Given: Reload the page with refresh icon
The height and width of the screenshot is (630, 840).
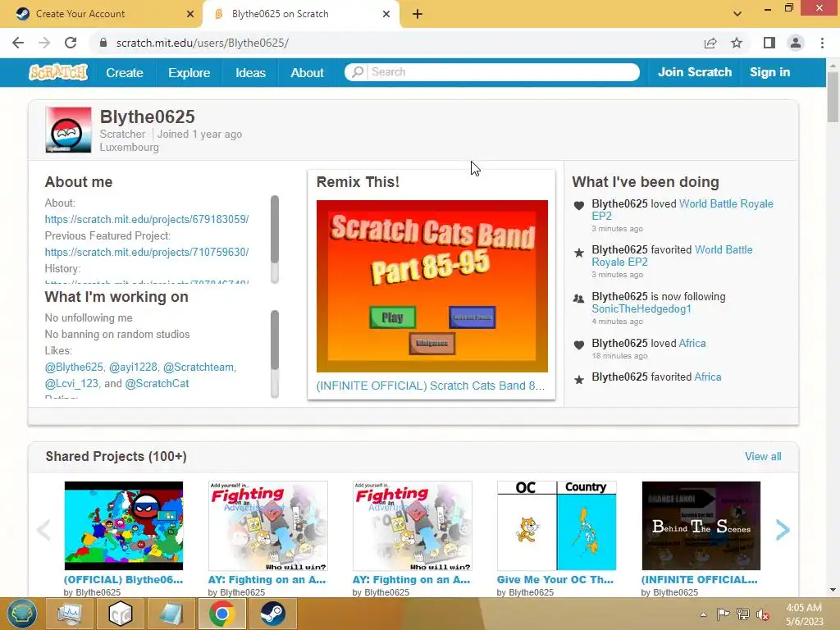Looking at the screenshot, I should click(71, 43).
